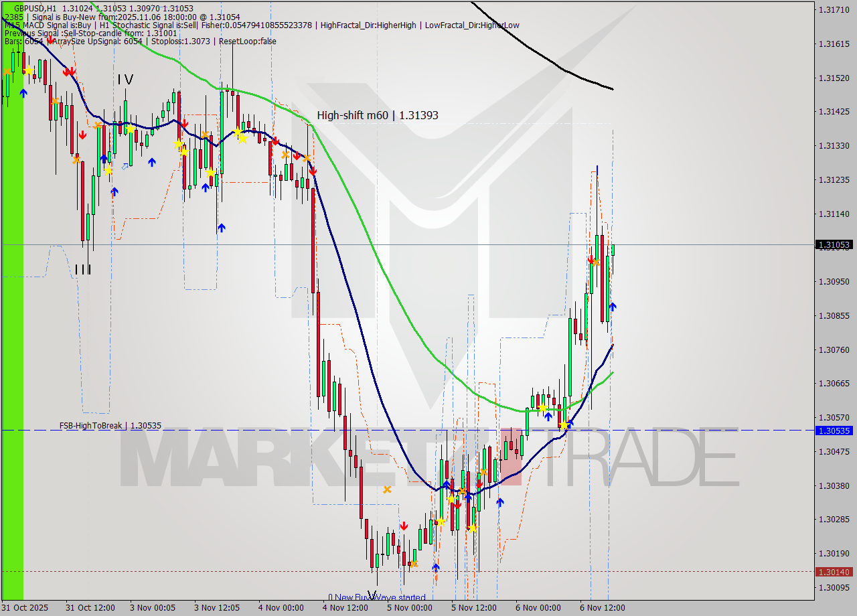The image size is (857, 616).
Task: Click the orange X marker near the 5 Nov low
Action: point(414,564)
